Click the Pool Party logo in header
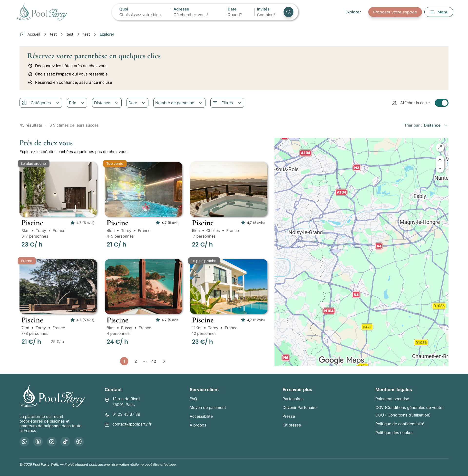This screenshot has height=476, width=468. click(x=42, y=12)
